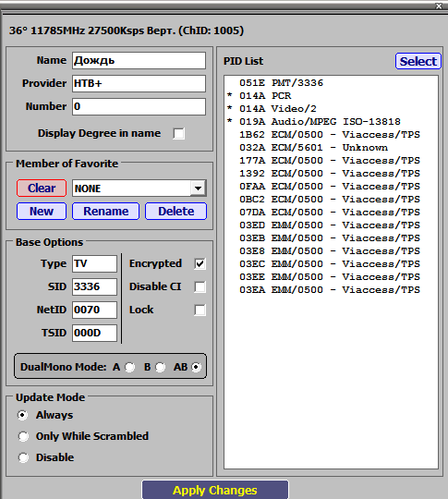Select PID row 1B62 ECM/0500 Viaccess
This screenshot has width=448, height=499.
(x=331, y=135)
